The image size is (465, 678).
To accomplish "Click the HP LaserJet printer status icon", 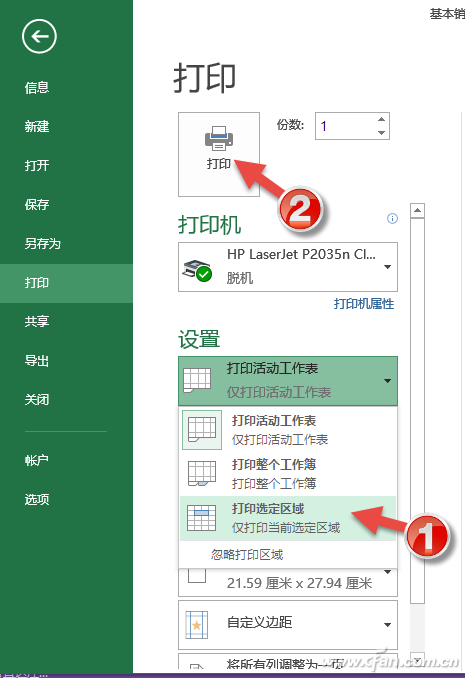I will pos(197,271).
